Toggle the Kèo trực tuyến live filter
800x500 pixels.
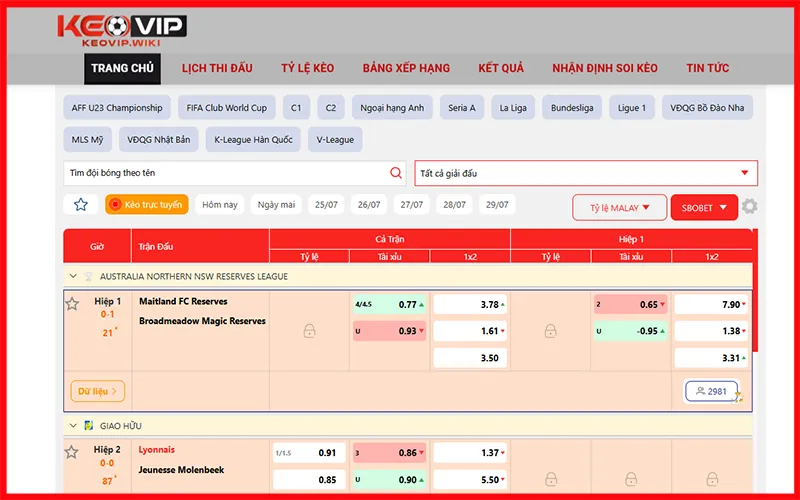click(x=146, y=205)
